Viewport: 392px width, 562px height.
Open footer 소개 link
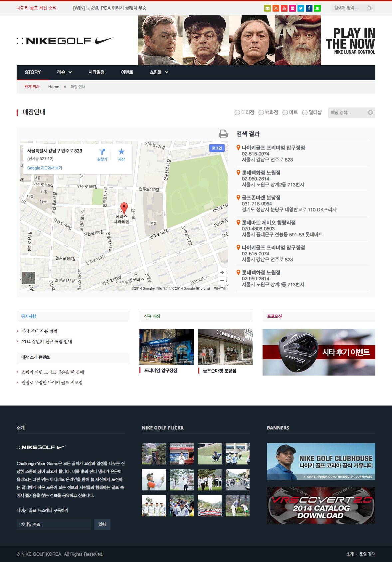350,554
